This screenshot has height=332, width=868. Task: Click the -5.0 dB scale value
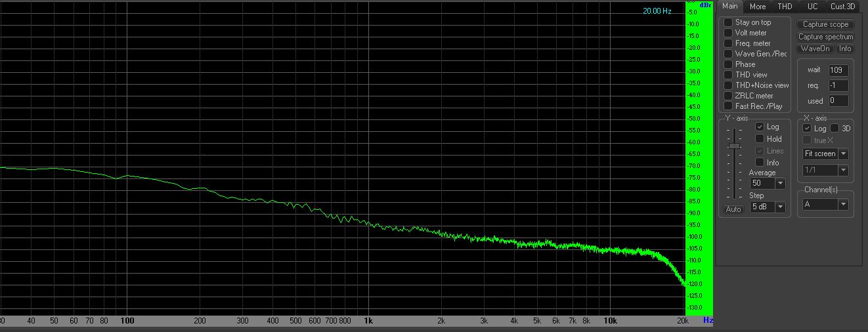(x=693, y=12)
